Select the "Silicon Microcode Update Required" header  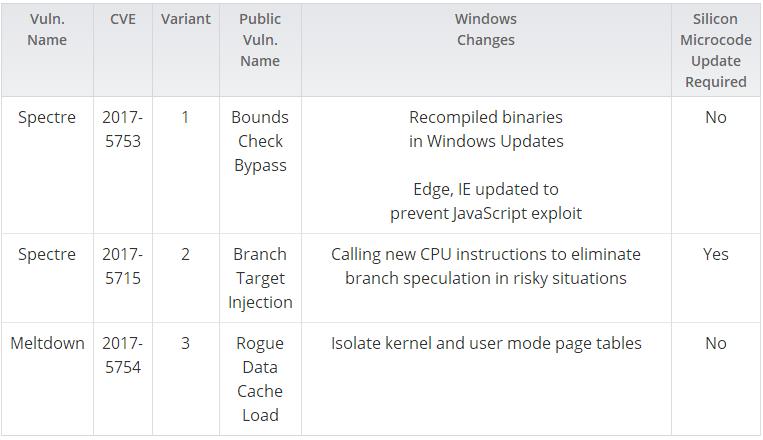click(715, 50)
